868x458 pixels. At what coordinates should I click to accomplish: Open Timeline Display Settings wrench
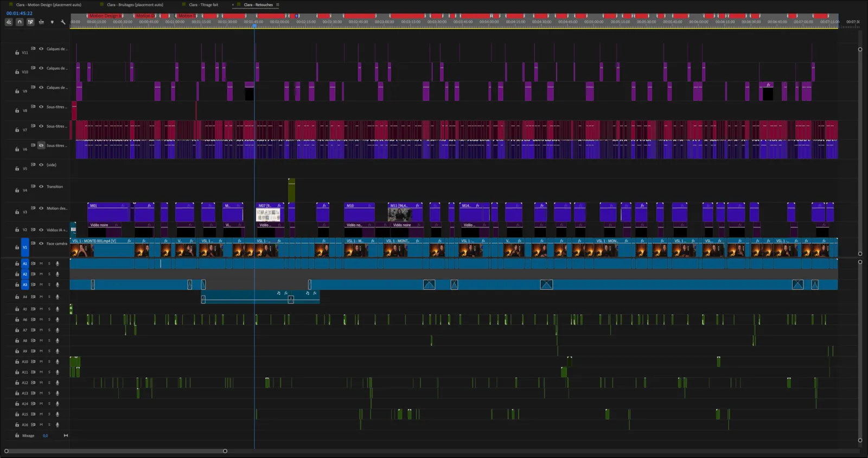[63, 22]
